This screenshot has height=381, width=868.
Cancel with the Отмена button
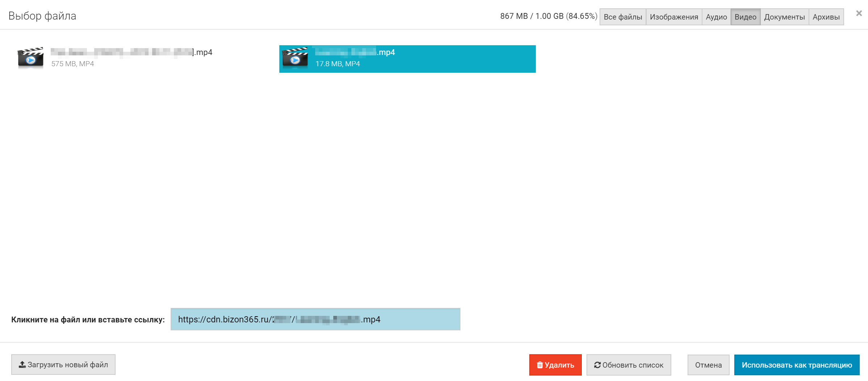[x=708, y=365]
